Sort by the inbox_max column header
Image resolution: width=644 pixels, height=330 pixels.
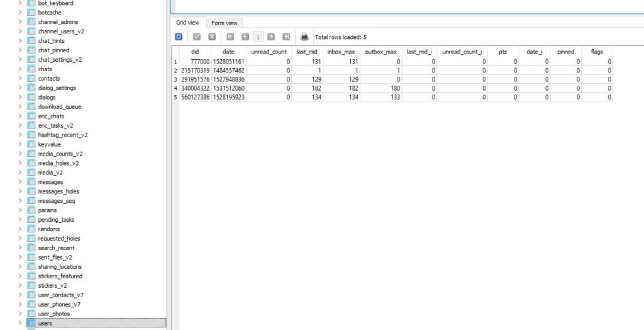coord(341,52)
